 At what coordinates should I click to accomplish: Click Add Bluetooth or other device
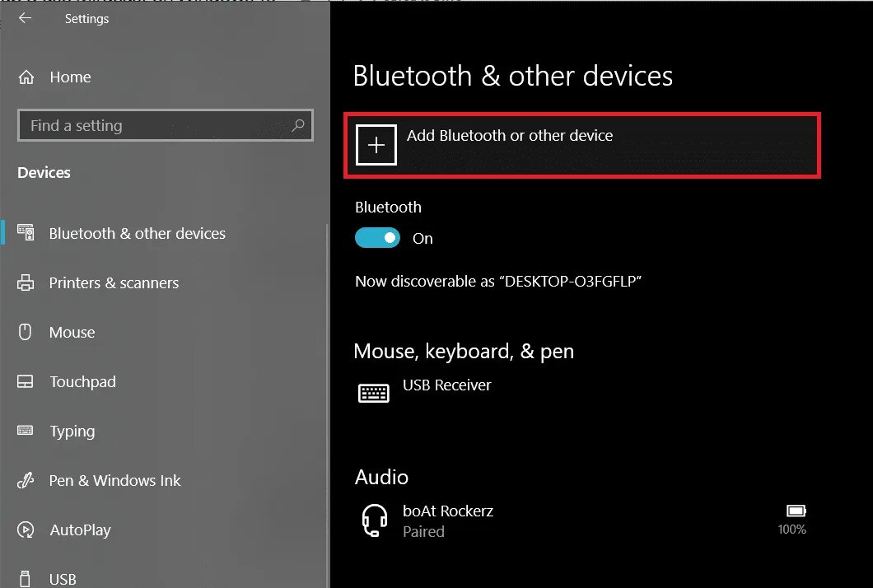point(582,145)
